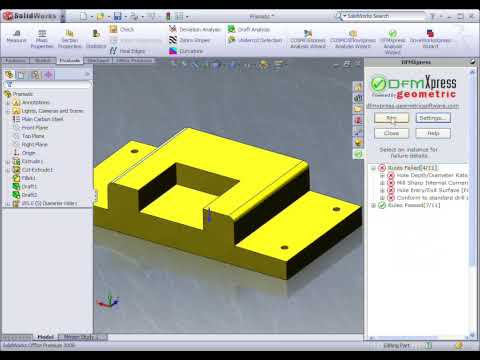Open the dfmxpress geometricsoftware.com link
This screenshot has height=360, width=480.
tap(413, 105)
